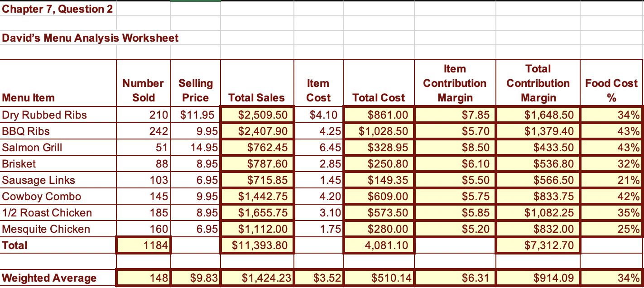Select the 'Cowboy Combo' cell
The height and width of the screenshot is (288, 644).
(x=58, y=196)
